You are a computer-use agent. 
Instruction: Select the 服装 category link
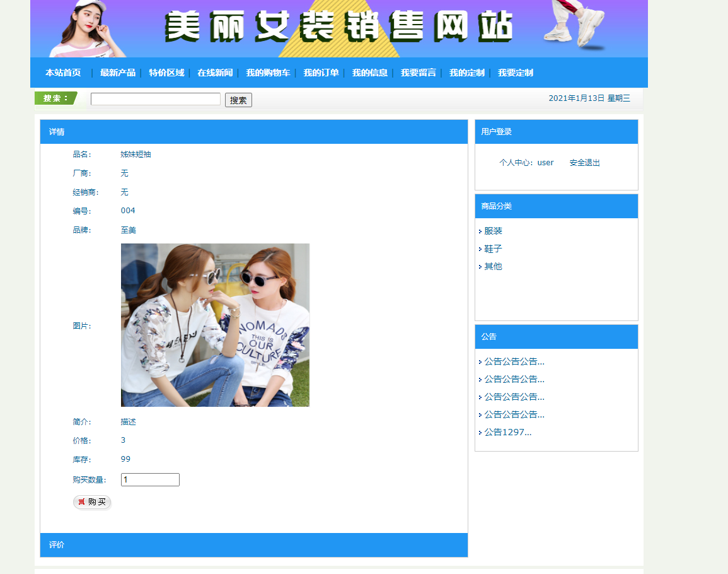[x=492, y=231]
